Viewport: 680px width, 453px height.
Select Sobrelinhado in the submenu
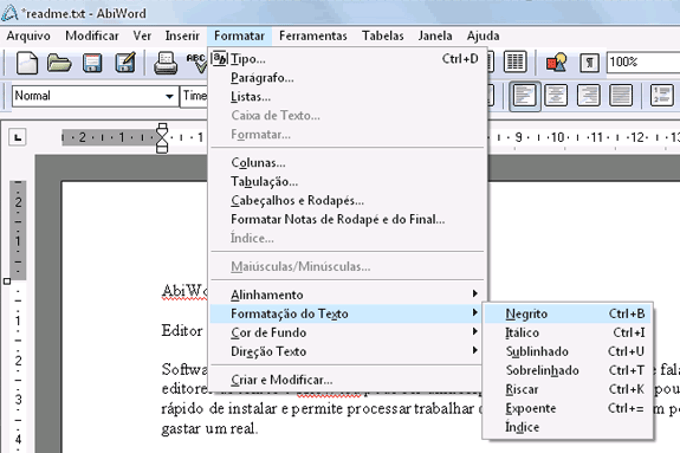(567, 370)
